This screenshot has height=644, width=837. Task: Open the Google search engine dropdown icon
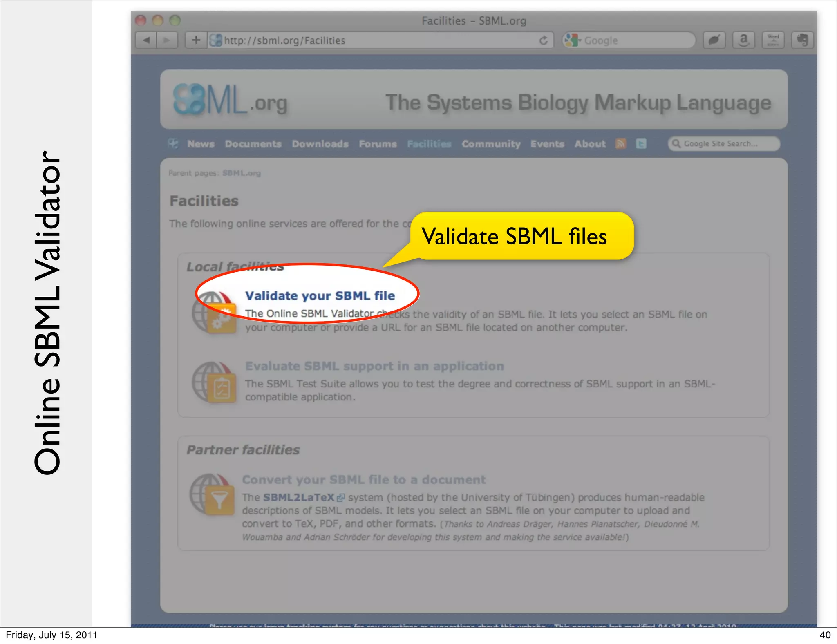pyautogui.click(x=572, y=40)
